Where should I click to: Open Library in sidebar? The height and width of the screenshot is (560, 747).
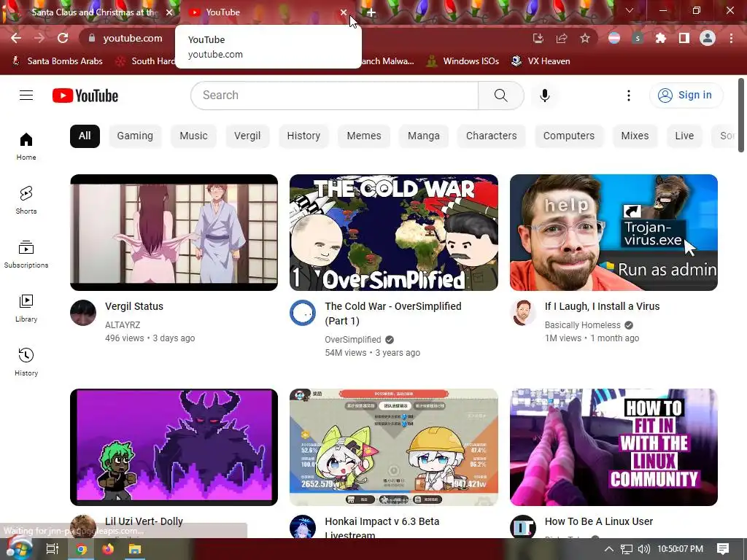26,308
